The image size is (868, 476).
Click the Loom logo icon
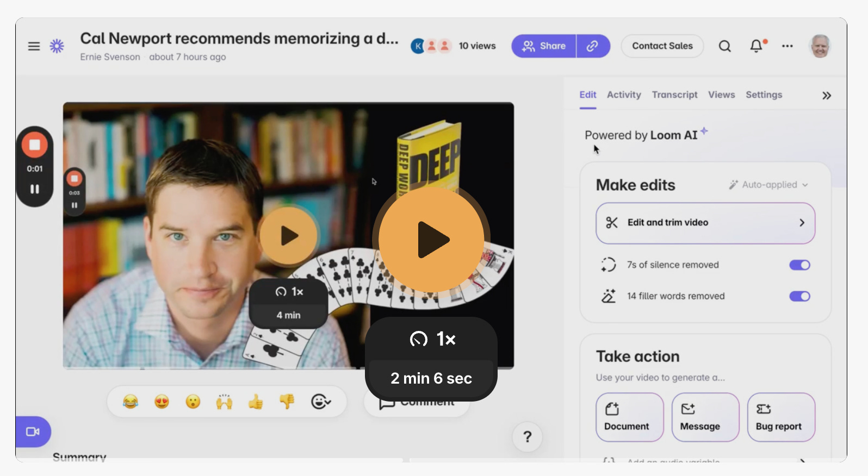pos(57,46)
